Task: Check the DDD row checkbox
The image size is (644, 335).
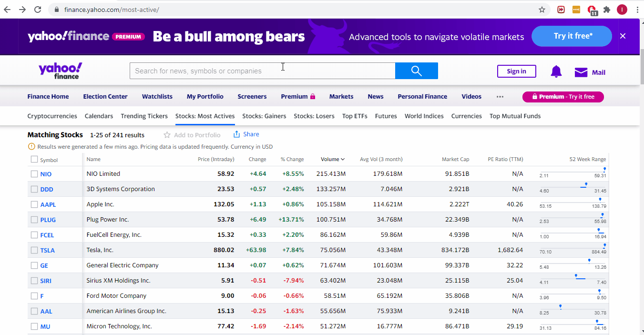Action: click(x=34, y=189)
